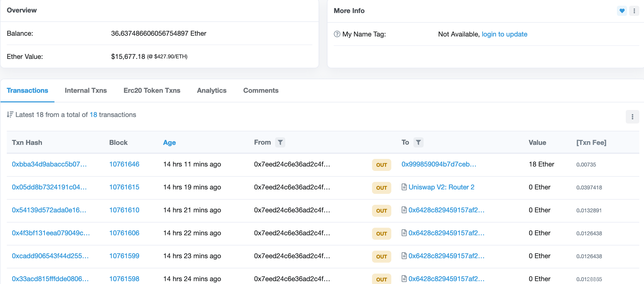The width and height of the screenshot is (644, 284).
Task: Open block number 10761615
Action: [124, 187]
